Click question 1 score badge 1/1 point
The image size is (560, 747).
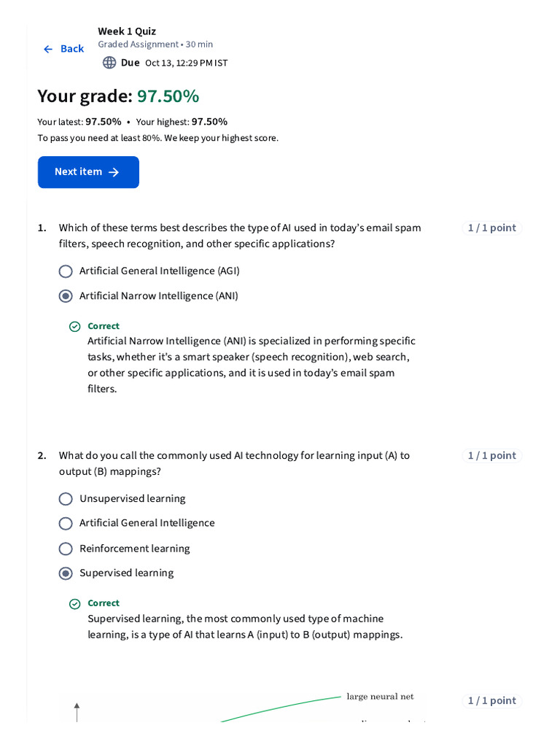(x=491, y=228)
